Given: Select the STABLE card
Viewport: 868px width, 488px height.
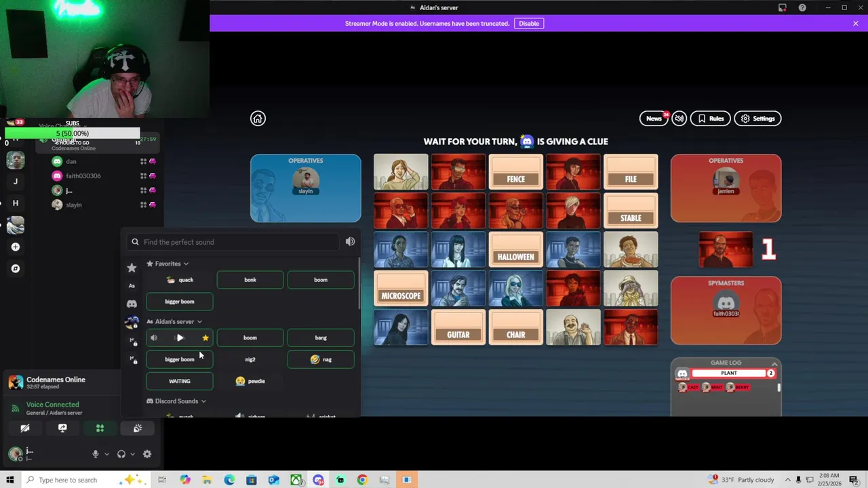Looking at the screenshot, I should click(x=631, y=211).
